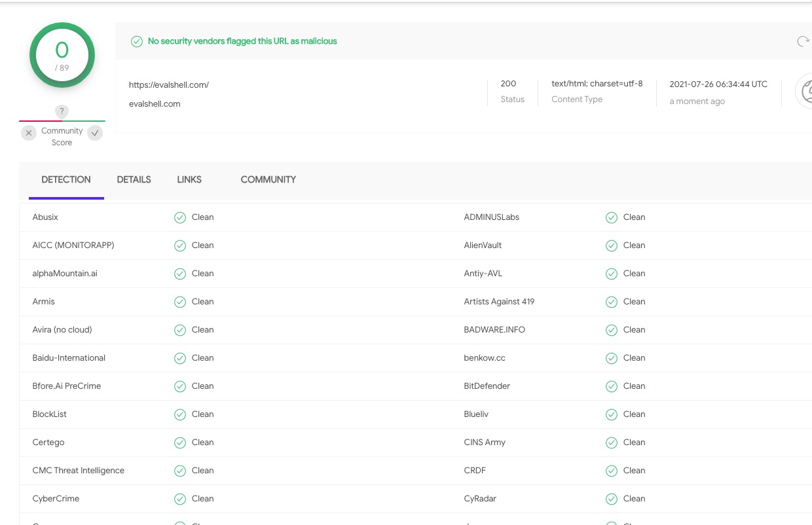
Task: Click the green check icon in banner
Action: click(137, 41)
